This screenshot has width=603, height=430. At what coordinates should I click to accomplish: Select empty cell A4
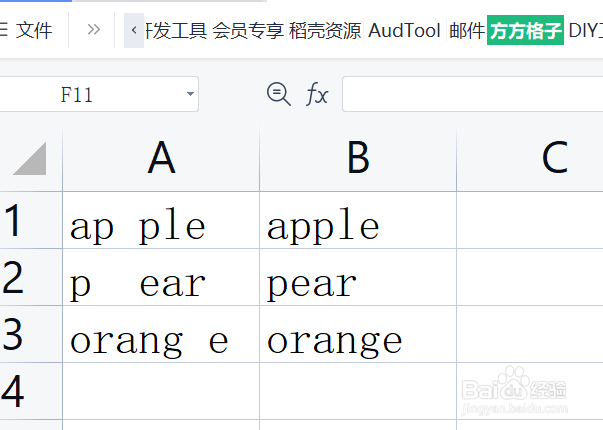point(161,391)
